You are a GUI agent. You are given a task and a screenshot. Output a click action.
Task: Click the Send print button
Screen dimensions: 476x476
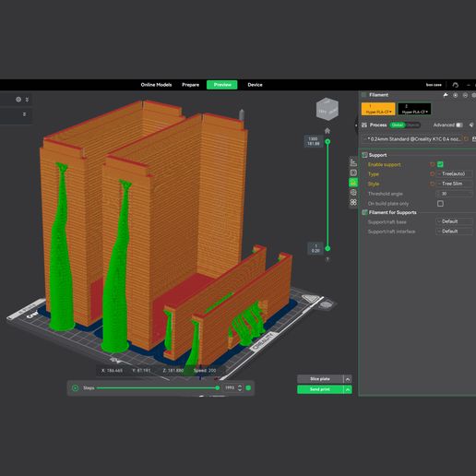(320, 389)
